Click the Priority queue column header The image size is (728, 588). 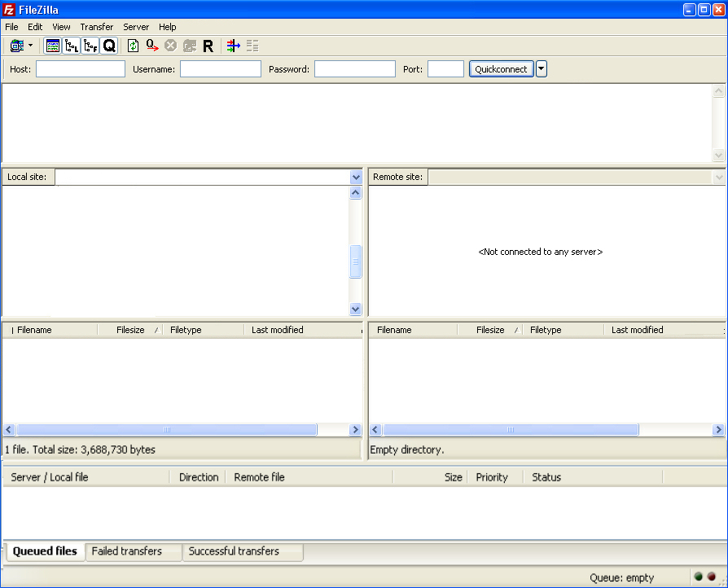(x=495, y=477)
